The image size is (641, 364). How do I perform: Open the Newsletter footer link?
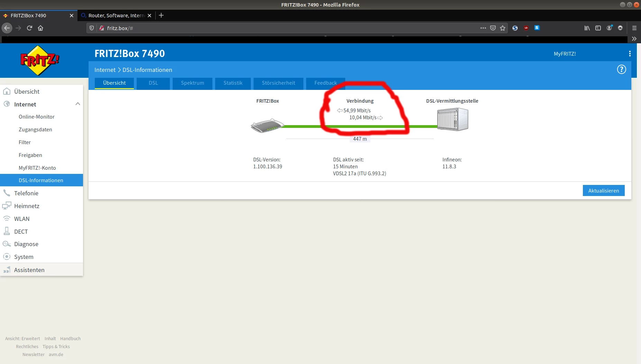click(34, 355)
